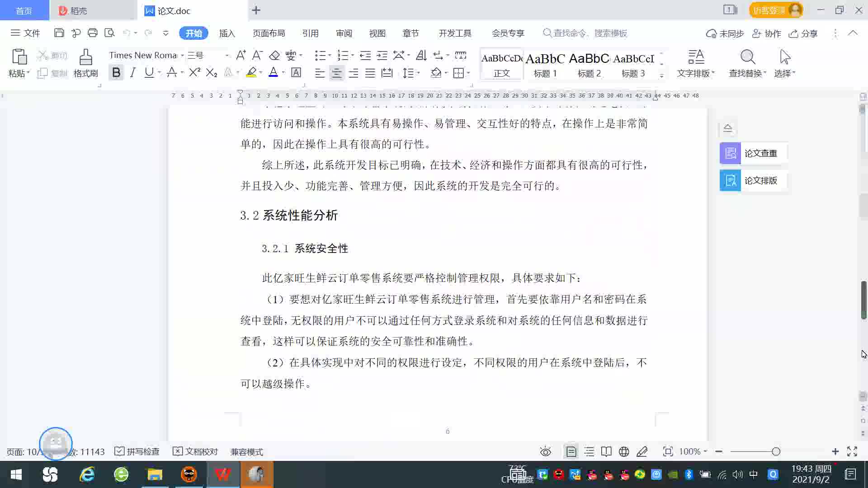Open the 插入 ribbon tab

pos(227,33)
